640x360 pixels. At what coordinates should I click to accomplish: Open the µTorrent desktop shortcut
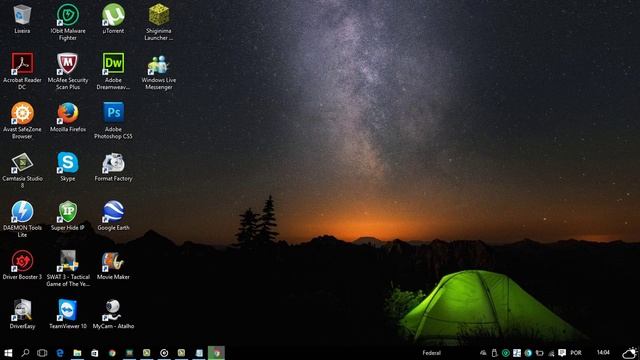coord(113,19)
